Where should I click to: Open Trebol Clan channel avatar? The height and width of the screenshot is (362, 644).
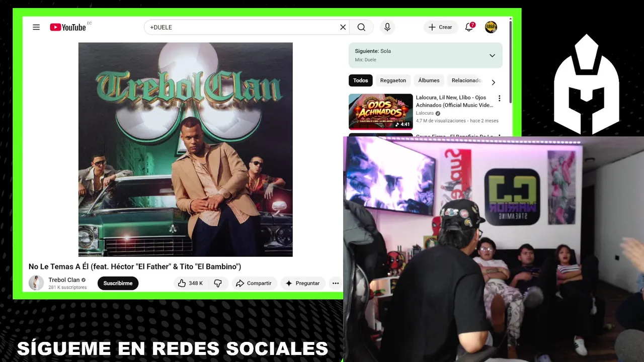(36, 283)
